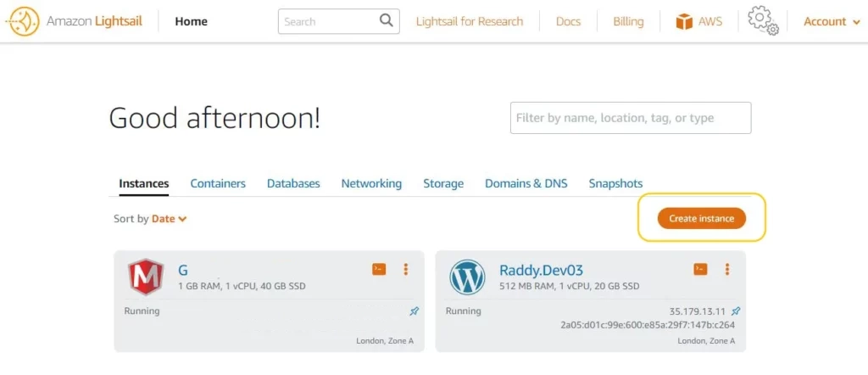The width and height of the screenshot is (868, 375).
Task: Open terminal for Raddy.Dev03 instance
Action: [700, 269]
